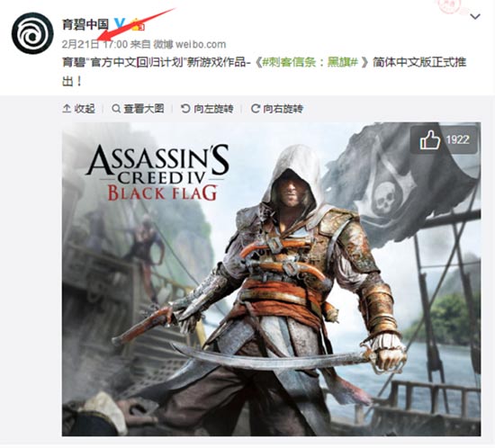Viewport: 495px width, 448px height.
Task: Click the 向左旋转 label
Action: [x=213, y=109]
